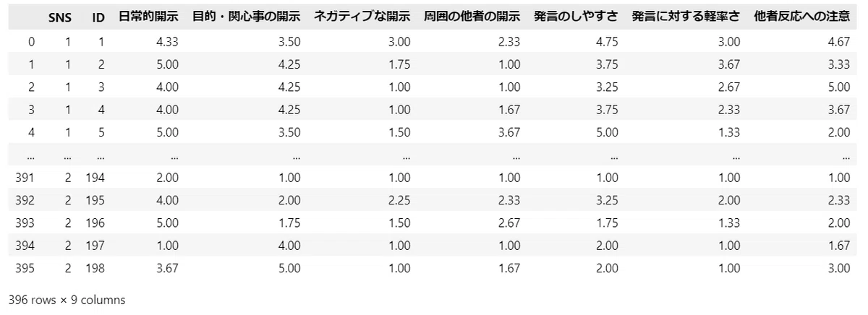Image resolution: width=868 pixels, height=315 pixels.
Task: Click the SNS column header
Action: pyautogui.click(x=59, y=18)
